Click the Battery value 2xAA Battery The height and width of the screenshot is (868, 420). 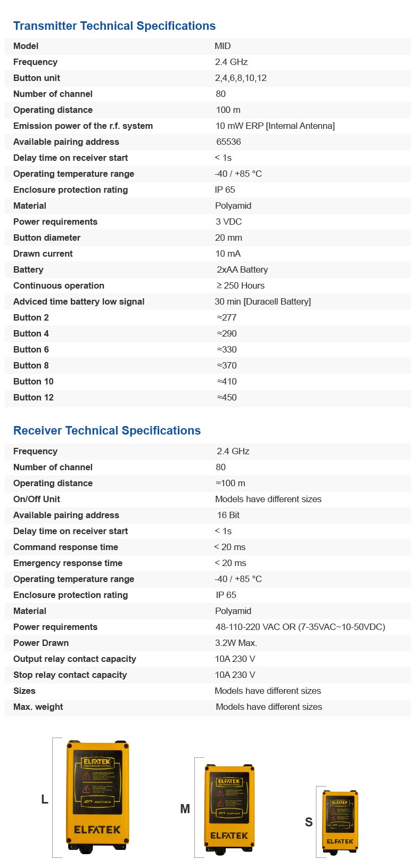point(242,269)
